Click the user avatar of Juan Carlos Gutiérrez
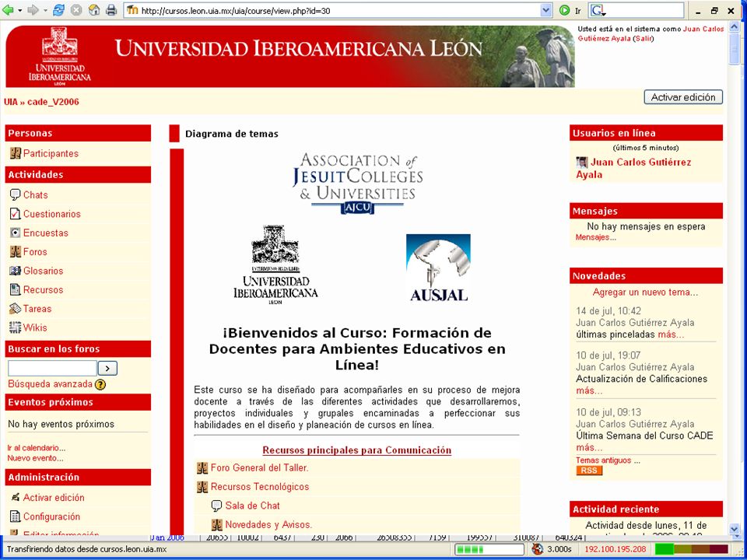The height and width of the screenshot is (560, 747). 582,163
